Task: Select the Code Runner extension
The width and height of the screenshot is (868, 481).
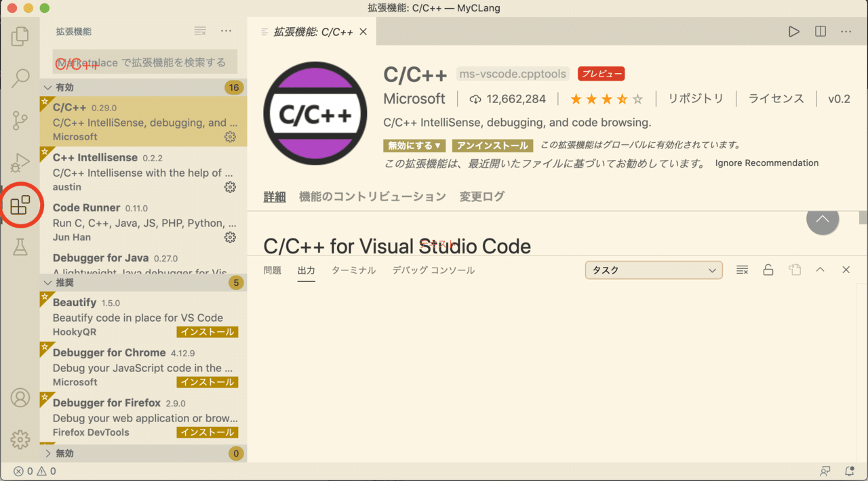Action: (143, 222)
